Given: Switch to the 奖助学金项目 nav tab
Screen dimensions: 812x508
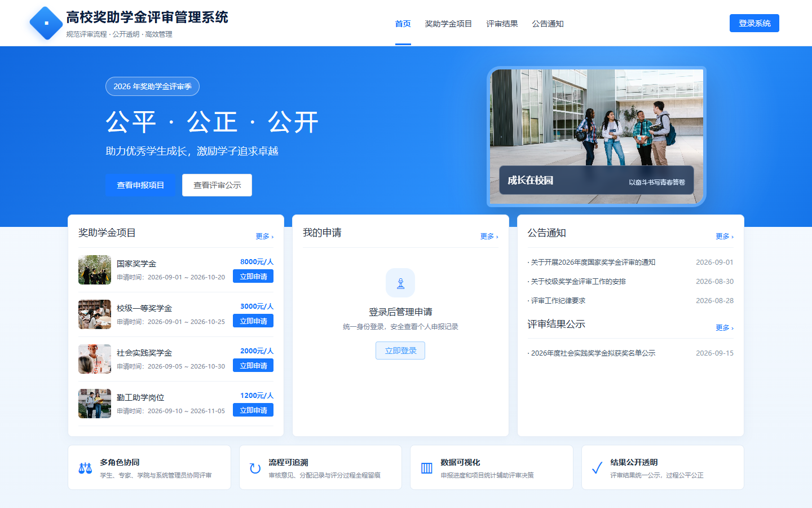Looking at the screenshot, I should click(x=448, y=24).
